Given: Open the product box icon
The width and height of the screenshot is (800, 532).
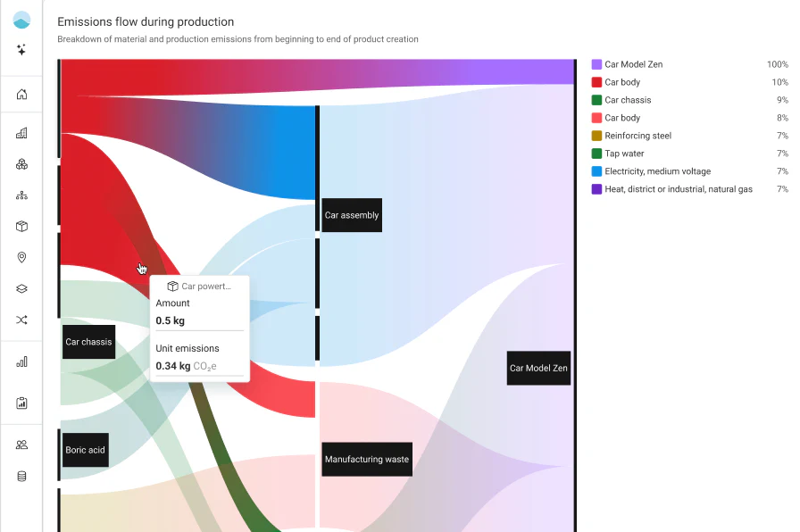Looking at the screenshot, I should (x=21, y=226).
